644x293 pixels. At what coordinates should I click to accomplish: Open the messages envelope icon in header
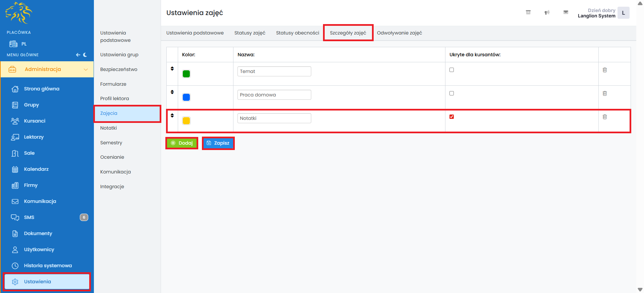click(x=566, y=12)
